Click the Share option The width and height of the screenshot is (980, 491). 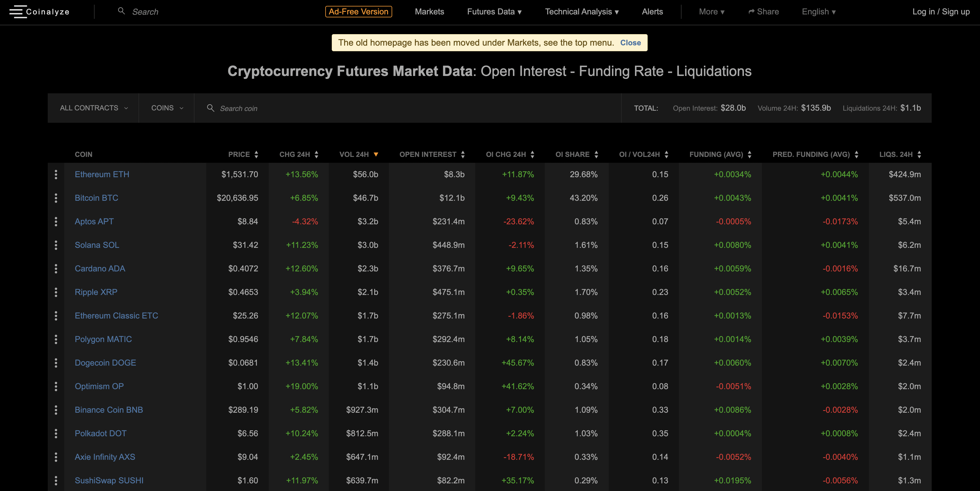pos(763,12)
